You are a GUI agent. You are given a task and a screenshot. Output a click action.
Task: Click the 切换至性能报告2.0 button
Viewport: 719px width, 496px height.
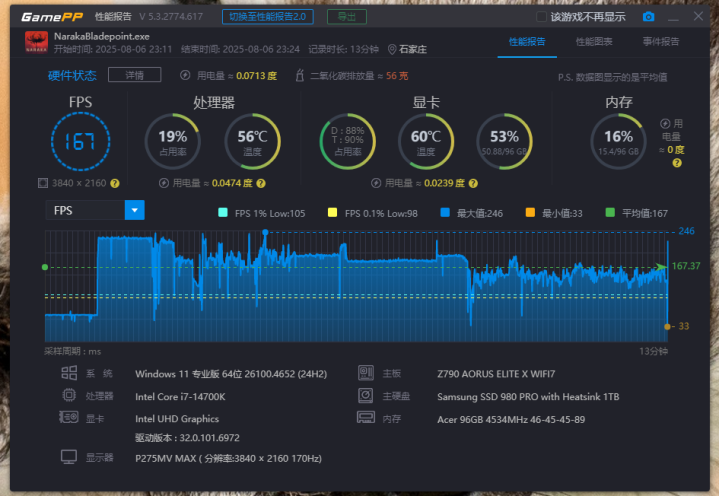click(x=268, y=17)
